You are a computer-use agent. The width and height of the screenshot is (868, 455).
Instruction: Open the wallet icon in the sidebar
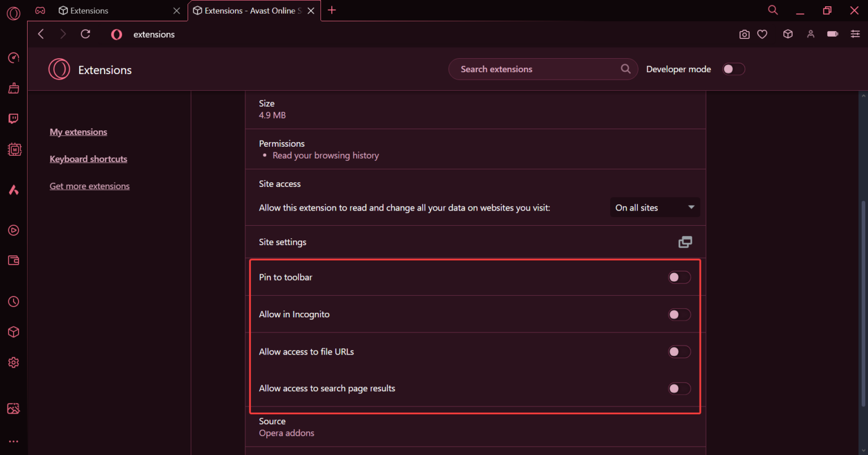click(14, 260)
